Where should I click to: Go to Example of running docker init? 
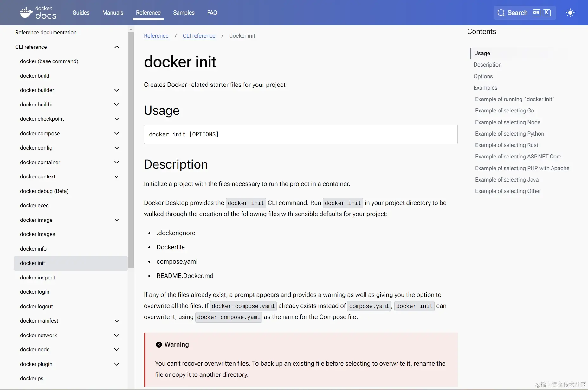515,99
